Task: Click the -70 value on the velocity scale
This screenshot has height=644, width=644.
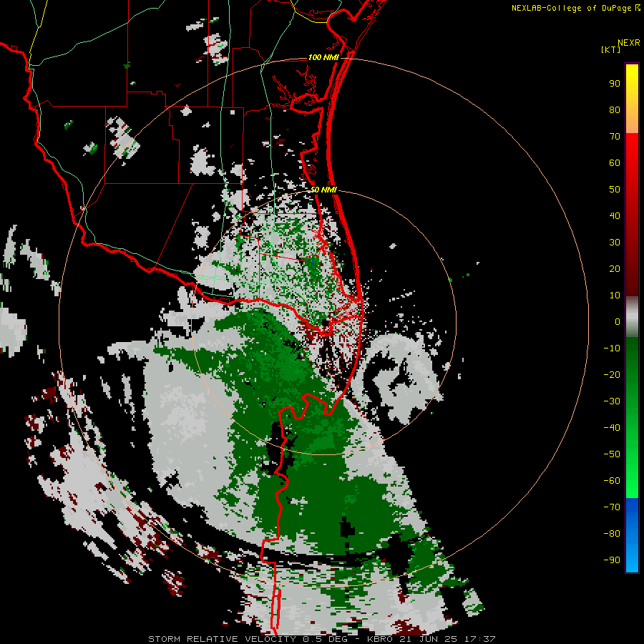Action: click(612, 507)
